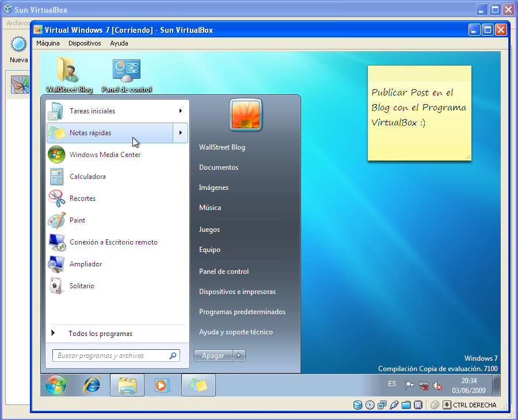Expand the Notas rápidas jump list arrow
The height and width of the screenshot is (420, 518).
pyautogui.click(x=180, y=133)
